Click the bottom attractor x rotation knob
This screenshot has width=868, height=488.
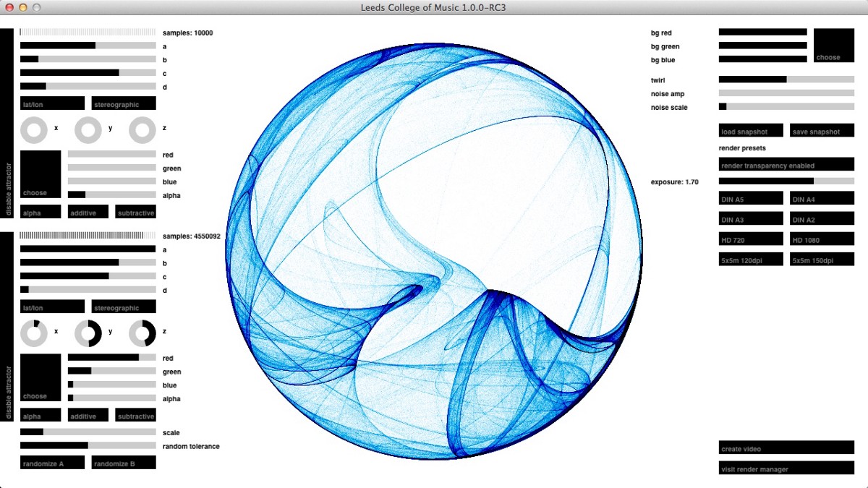pyautogui.click(x=34, y=333)
